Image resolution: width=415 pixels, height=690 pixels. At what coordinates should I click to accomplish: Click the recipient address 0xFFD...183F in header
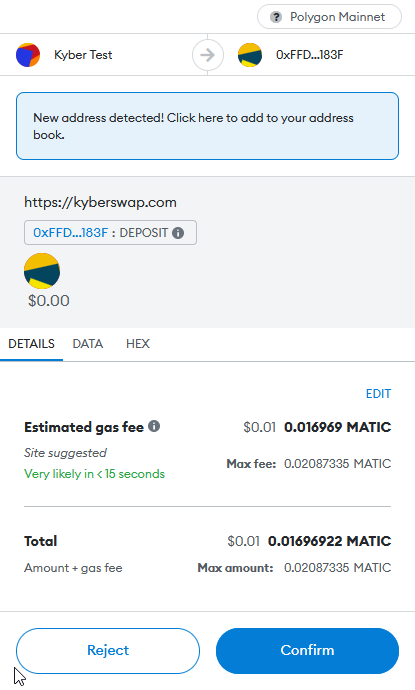click(309, 55)
